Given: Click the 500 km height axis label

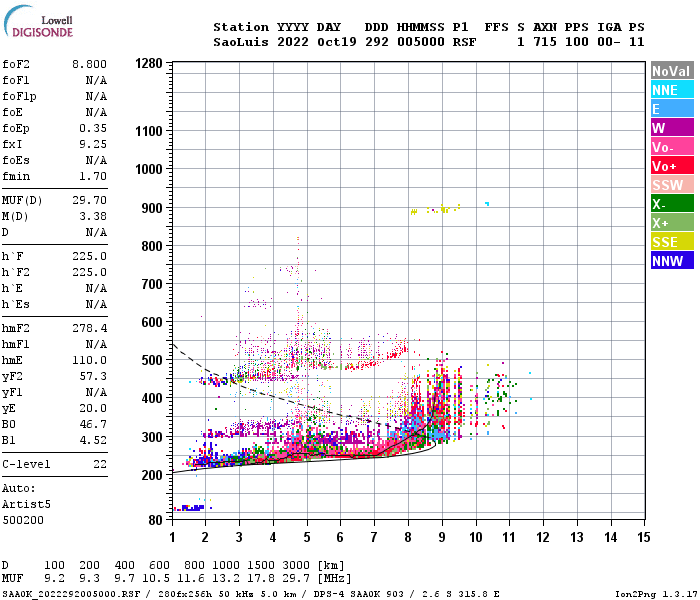Looking at the screenshot, I should [152, 360].
